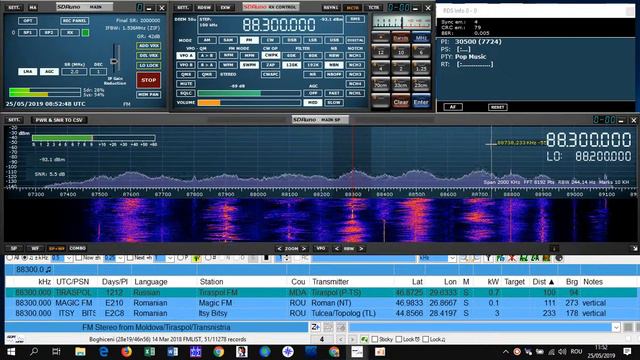Open Windows Start menu

click(x=11, y=351)
